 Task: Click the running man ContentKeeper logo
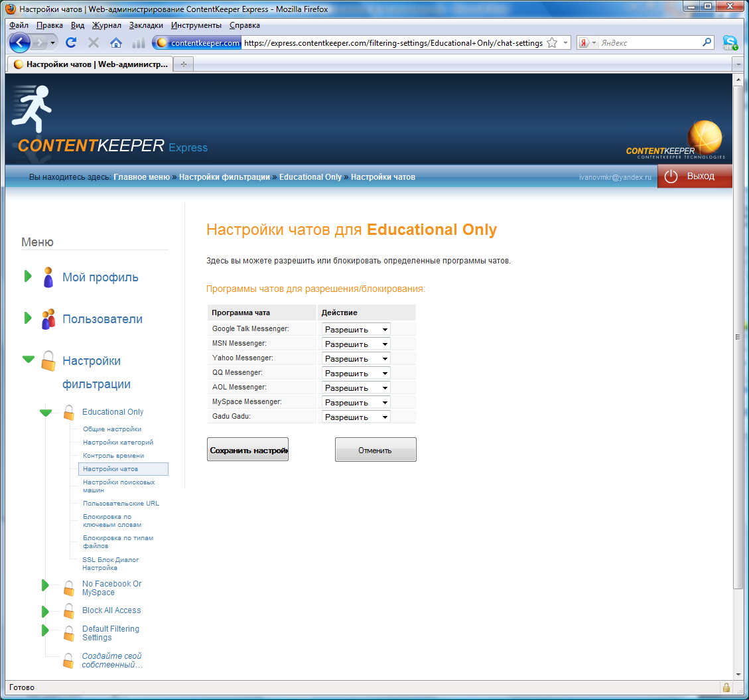point(33,108)
